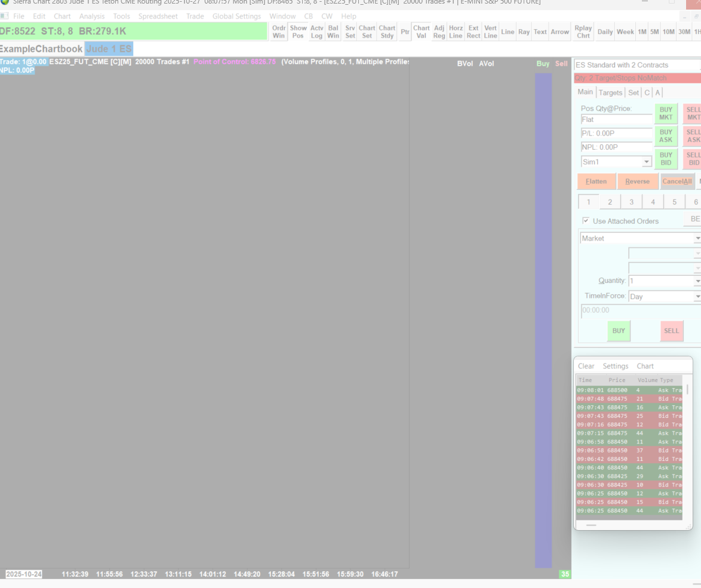Click the Show Pos toolbar button
This screenshot has height=588, width=701.
click(298, 32)
